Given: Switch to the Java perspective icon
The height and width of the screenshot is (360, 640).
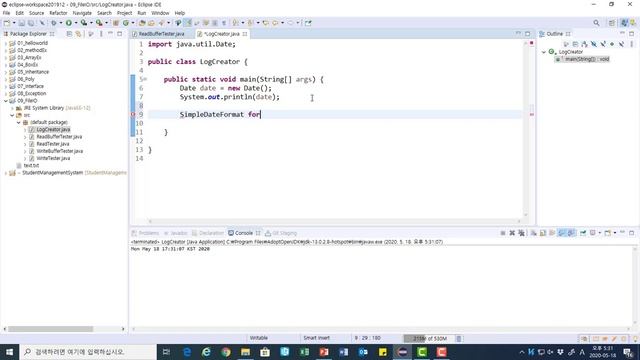Looking at the screenshot, I should click(x=624, y=23).
